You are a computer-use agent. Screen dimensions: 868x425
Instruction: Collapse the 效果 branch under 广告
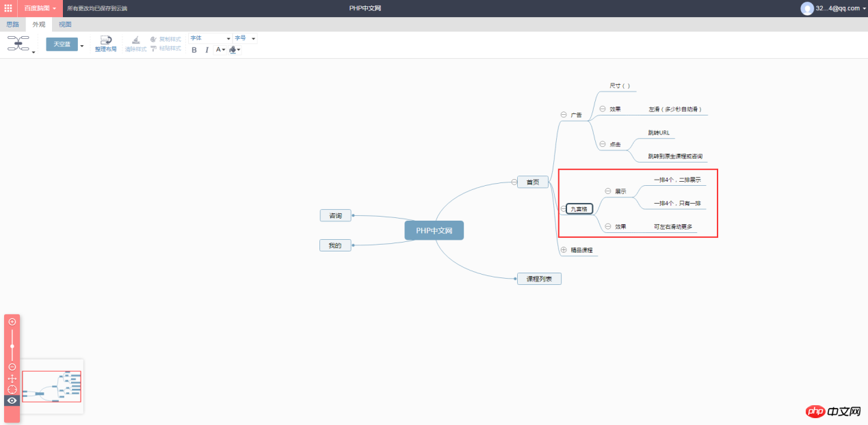(x=603, y=109)
